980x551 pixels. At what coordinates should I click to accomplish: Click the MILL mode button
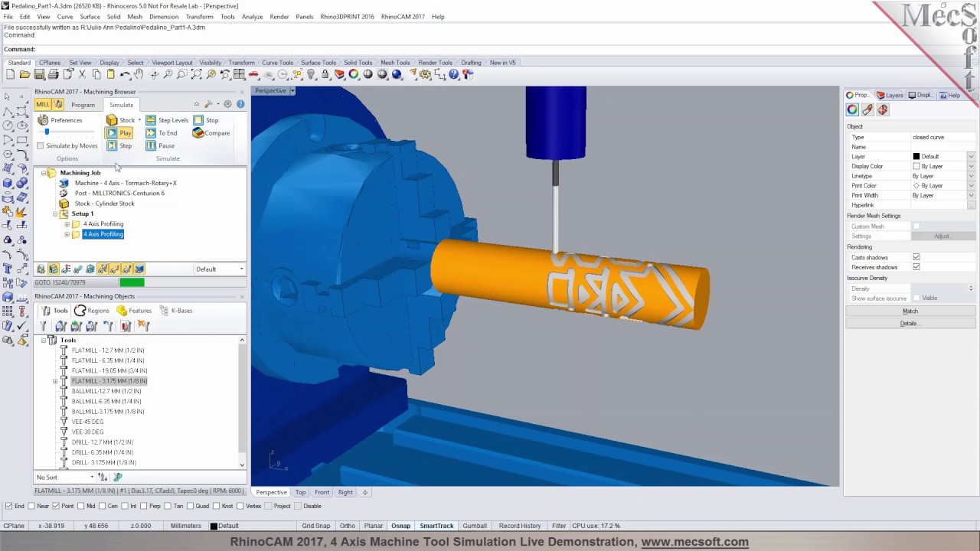[43, 105]
